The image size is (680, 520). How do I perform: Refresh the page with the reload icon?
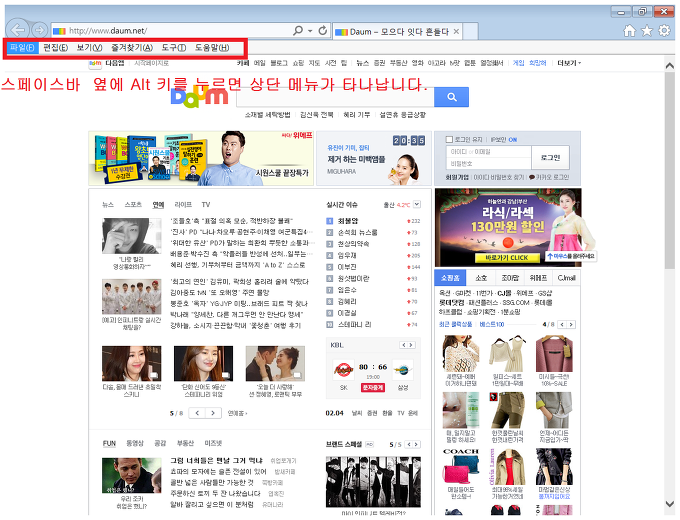click(x=323, y=30)
